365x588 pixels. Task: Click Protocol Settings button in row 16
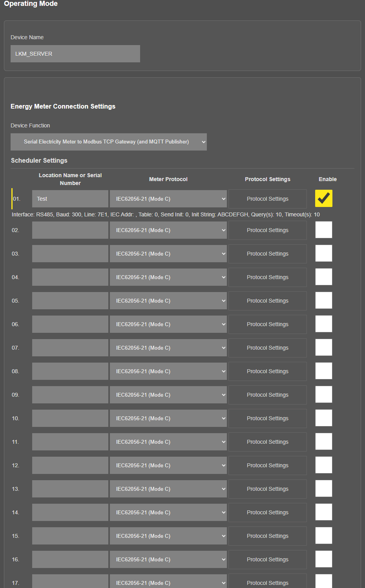pyautogui.click(x=268, y=559)
